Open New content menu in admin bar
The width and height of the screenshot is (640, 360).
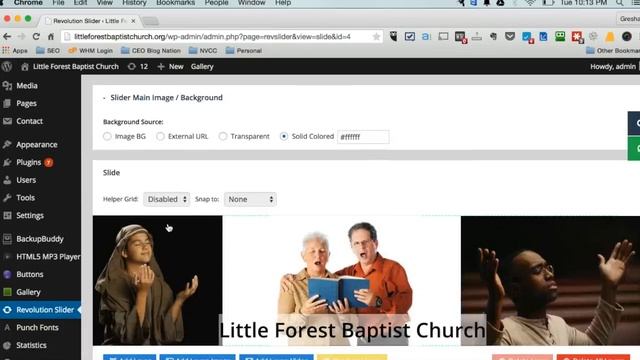[171, 67]
